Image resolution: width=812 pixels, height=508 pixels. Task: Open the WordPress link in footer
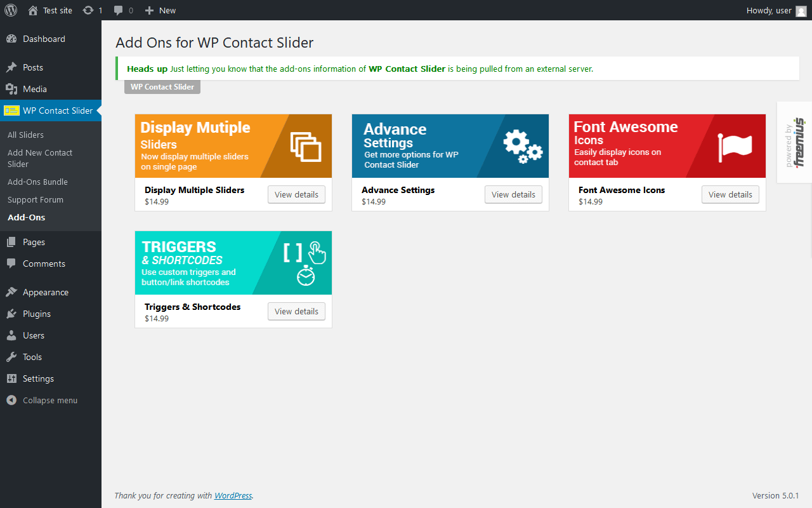[233, 495]
